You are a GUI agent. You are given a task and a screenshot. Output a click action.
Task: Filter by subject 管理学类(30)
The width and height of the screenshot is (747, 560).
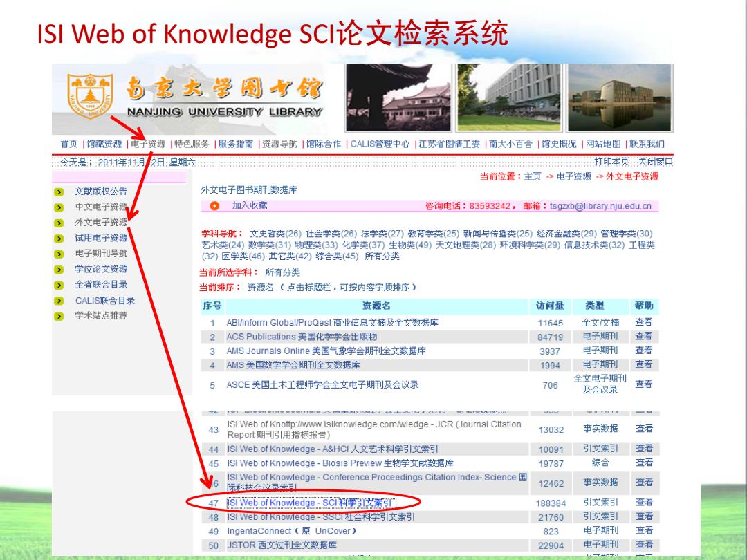[627, 234]
